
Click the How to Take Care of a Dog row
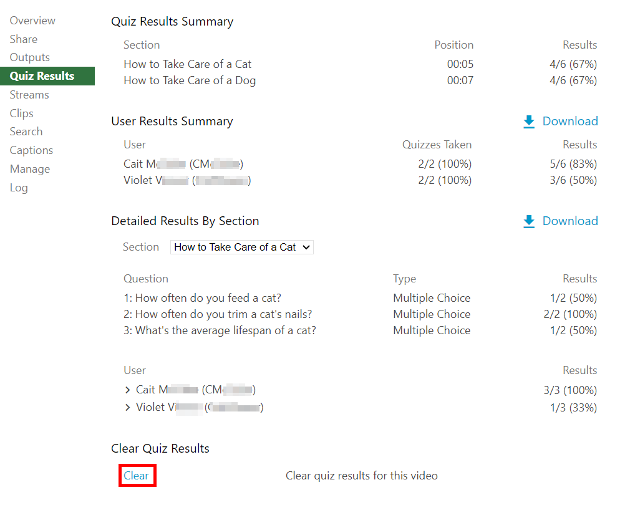(x=190, y=81)
